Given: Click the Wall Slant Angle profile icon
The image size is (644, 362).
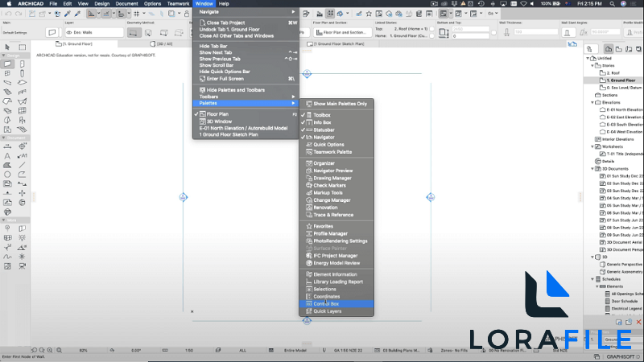Looking at the screenshot, I should coord(568,32).
